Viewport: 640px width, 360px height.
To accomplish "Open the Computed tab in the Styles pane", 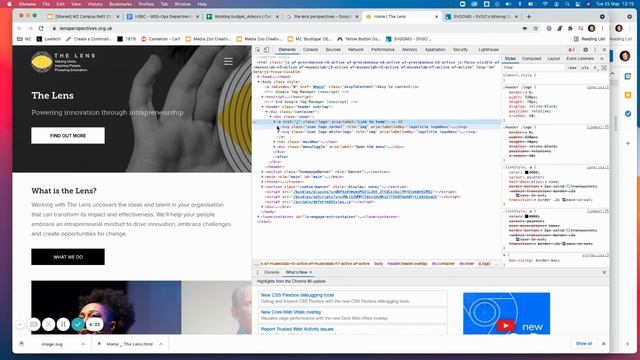I will [531, 59].
